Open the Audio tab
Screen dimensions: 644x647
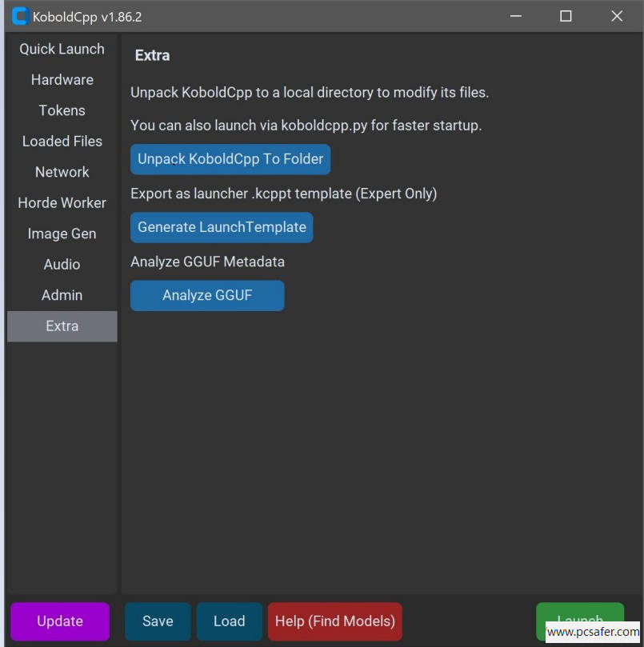(62, 265)
